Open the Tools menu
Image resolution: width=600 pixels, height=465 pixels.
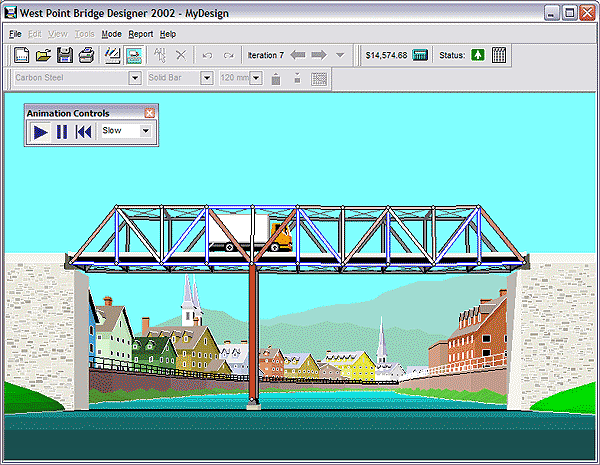pyautogui.click(x=85, y=34)
